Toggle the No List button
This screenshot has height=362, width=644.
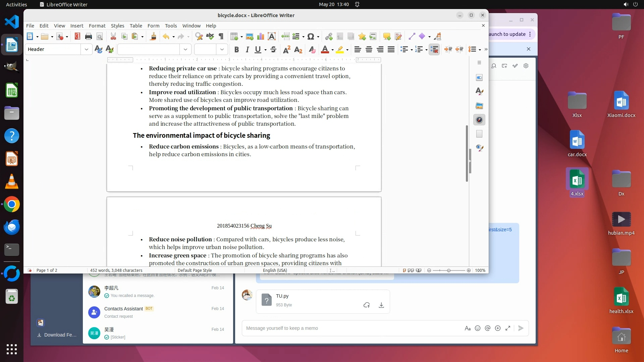(434, 50)
